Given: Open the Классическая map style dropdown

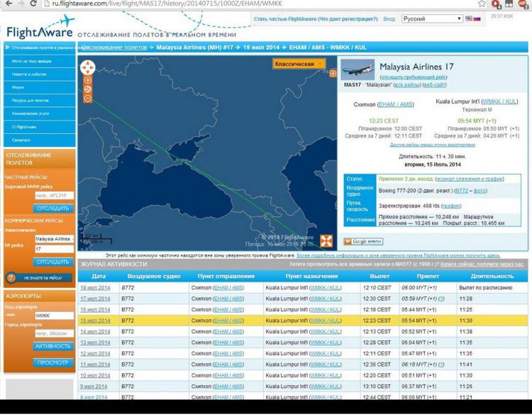Looking at the screenshot, I should (x=298, y=64).
